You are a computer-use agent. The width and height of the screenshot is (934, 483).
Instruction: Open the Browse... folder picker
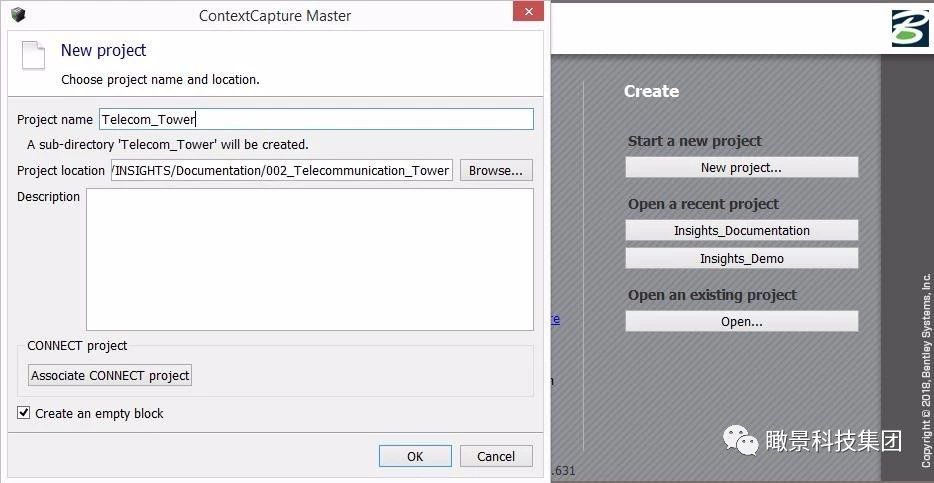[x=496, y=170]
